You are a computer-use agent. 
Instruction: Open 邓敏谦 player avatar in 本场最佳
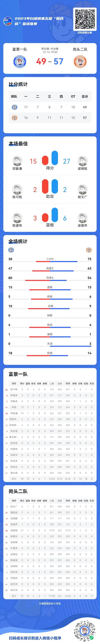[17, 161]
